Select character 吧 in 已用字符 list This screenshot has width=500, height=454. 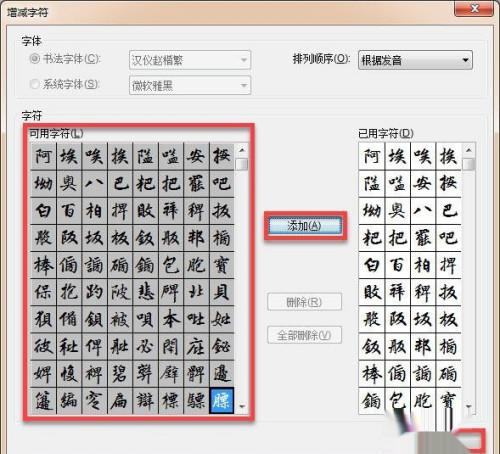[449, 238]
